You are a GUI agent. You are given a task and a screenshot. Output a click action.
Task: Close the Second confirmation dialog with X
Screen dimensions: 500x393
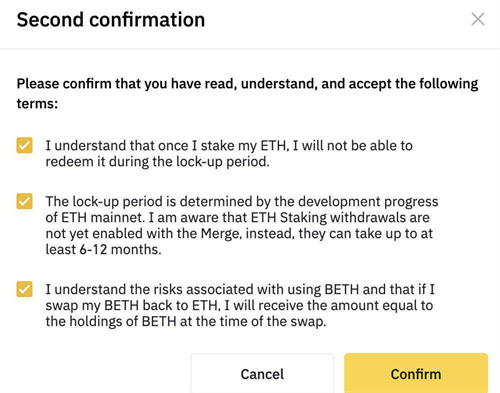pos(478,19)
